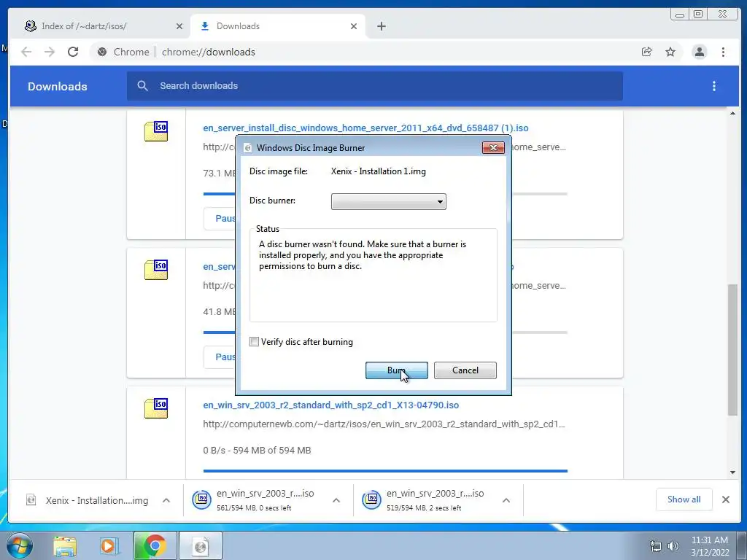Screen dimensions: 747x560
Task: Open en_win_srv_2003_r2_standard cd1 iso link
Action: 330,405
